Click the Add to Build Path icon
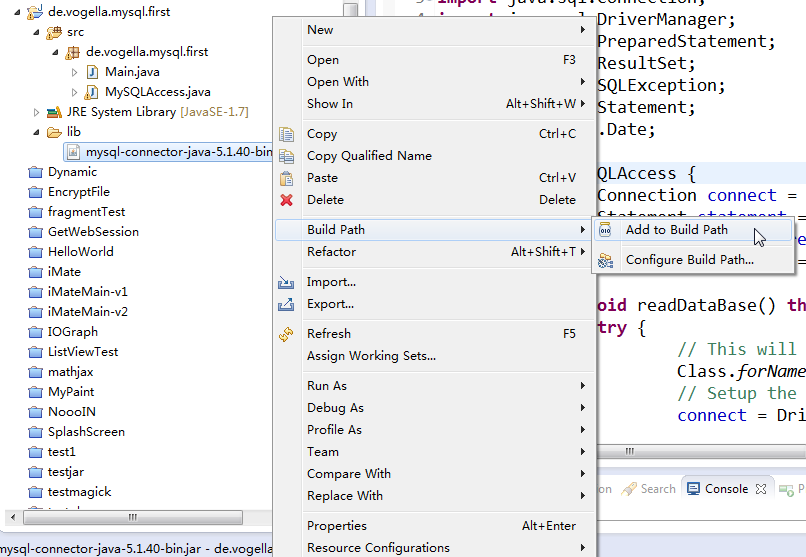 pos(605,230)
